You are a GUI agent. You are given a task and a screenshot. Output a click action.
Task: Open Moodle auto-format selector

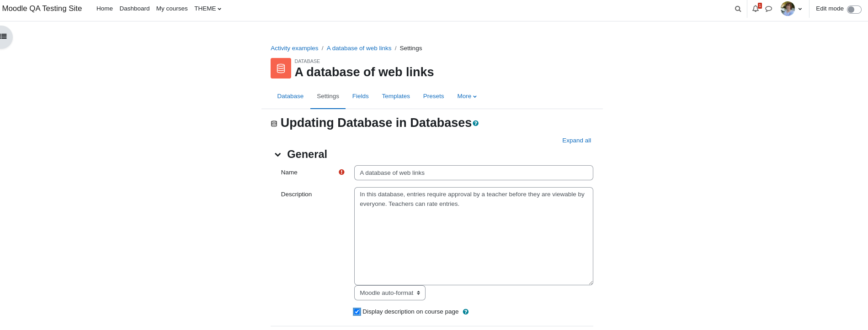click(x=390, y=293)
